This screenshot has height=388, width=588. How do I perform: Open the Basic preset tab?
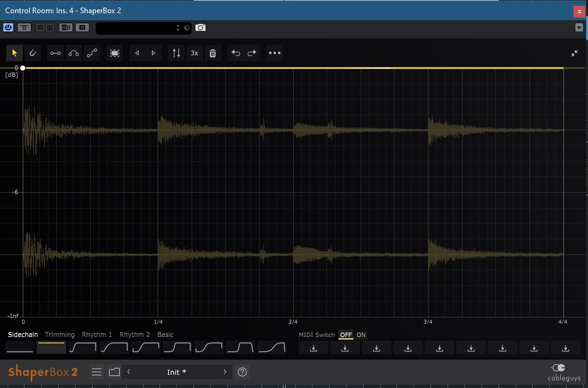tap(165, 334)
